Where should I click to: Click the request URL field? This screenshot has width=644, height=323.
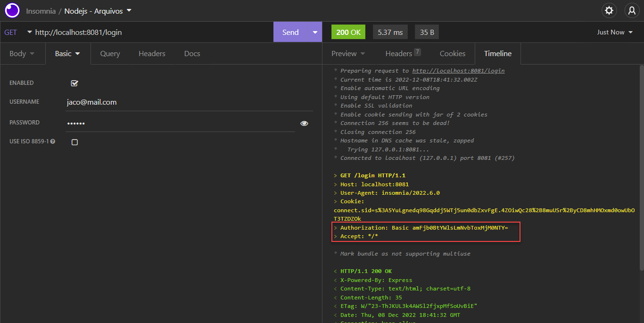click(152, 32)
